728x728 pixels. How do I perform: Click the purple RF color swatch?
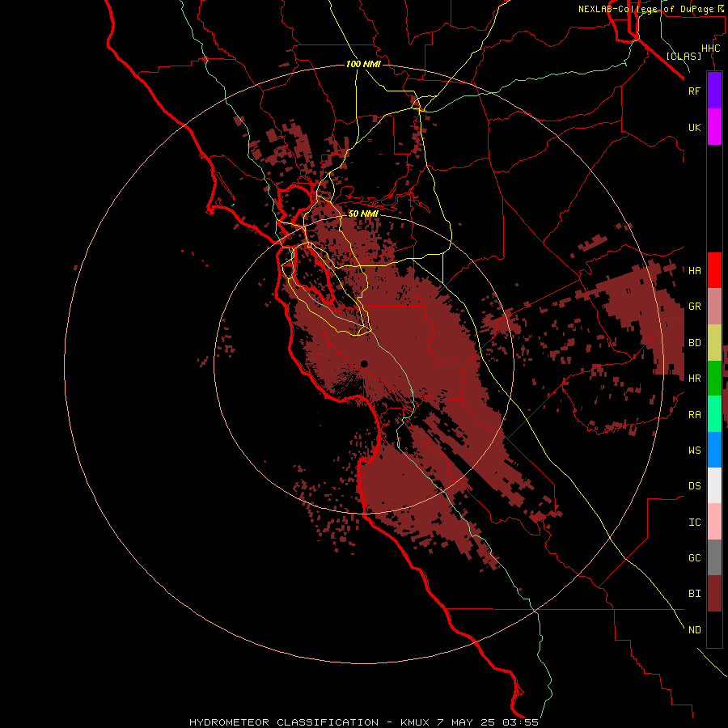tap(714, 91)
